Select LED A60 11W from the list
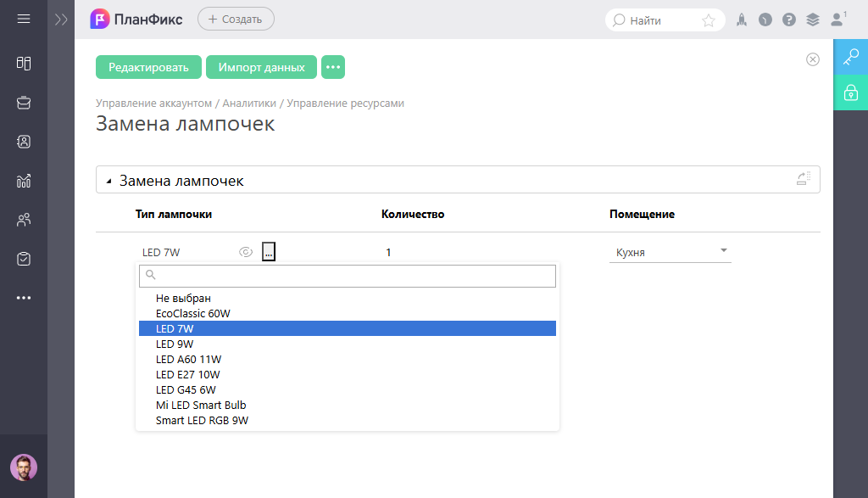Viewport: 868px width, 498px height. pyautogui.click(x=188, y=359)
